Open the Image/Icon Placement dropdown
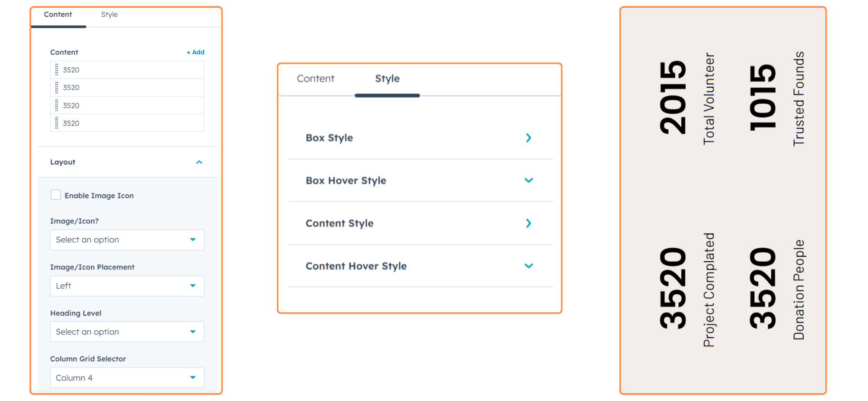The width and height of the screenshot is (868, 401). [x=127, y=286]
